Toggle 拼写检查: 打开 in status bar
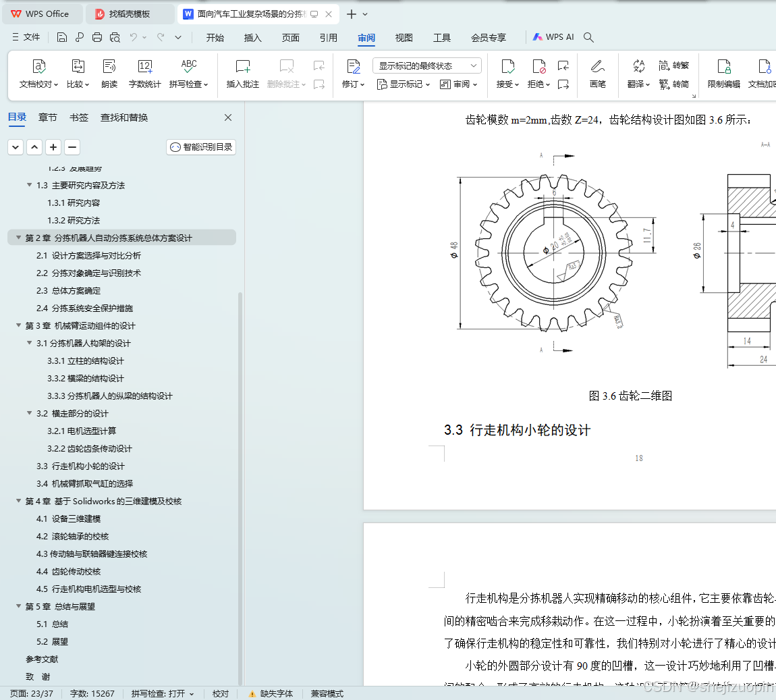Viewport: 776px width, 700px height. tap(163, 693)
